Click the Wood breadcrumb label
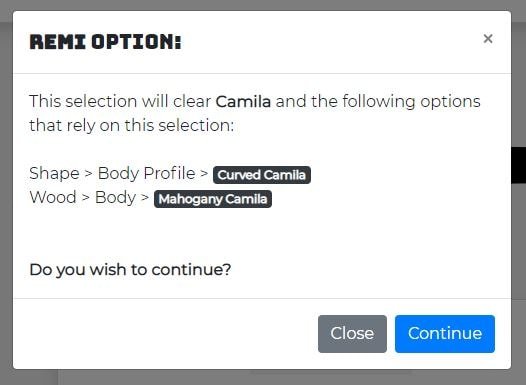The width and height of the screenshot is (526, 385). (53, 197)
